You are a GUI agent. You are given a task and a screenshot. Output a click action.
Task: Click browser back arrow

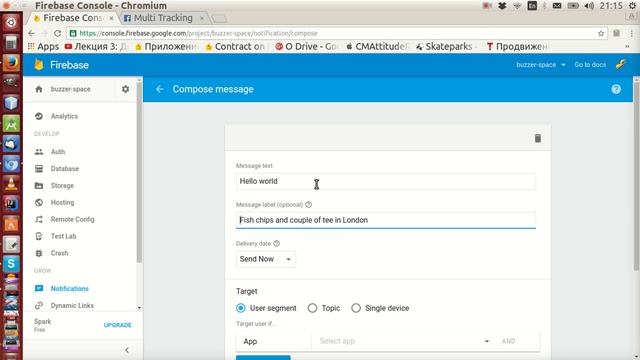click(x=32, y=33)
